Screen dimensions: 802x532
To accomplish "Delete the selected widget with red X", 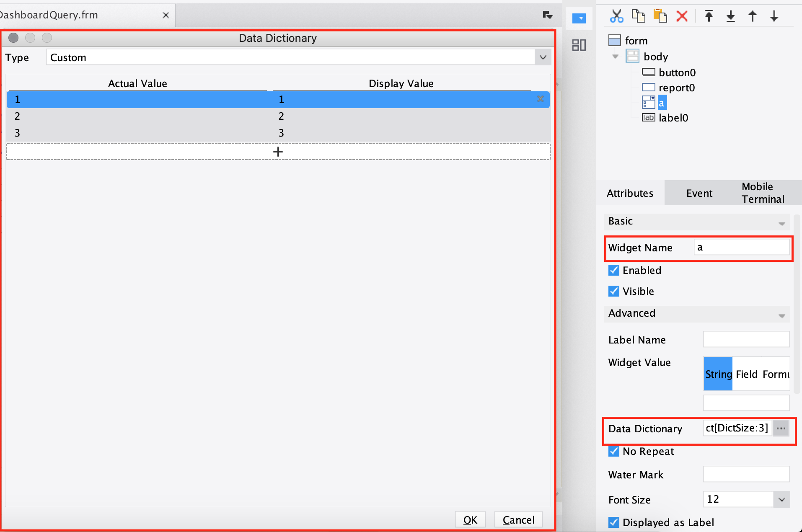I will pos(681,16).
